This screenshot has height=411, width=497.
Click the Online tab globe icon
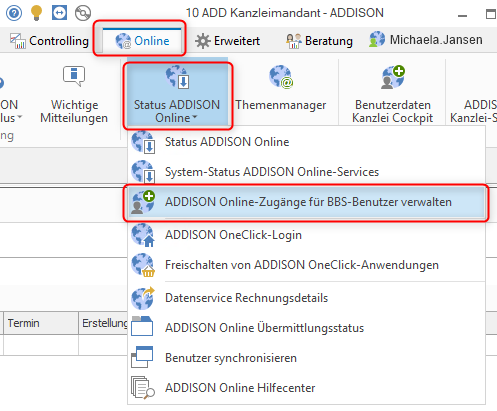123,41
